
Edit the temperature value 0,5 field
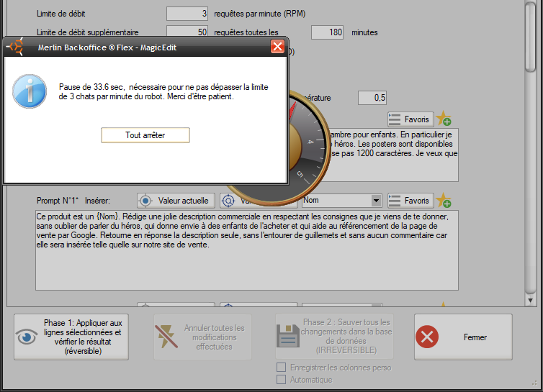372,98
